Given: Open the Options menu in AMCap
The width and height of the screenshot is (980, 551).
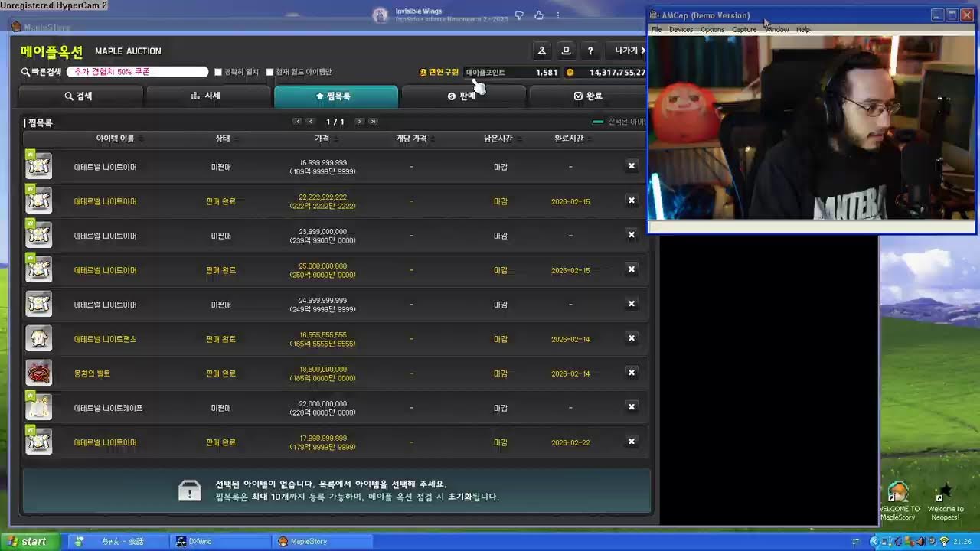Looking at the screenshot, I should click(712, 29).
